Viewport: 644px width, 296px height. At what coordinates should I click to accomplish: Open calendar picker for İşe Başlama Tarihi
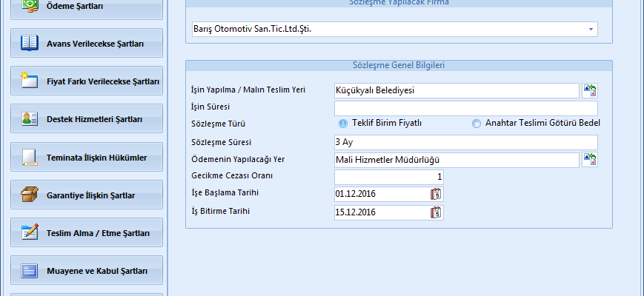coord(436,195)
